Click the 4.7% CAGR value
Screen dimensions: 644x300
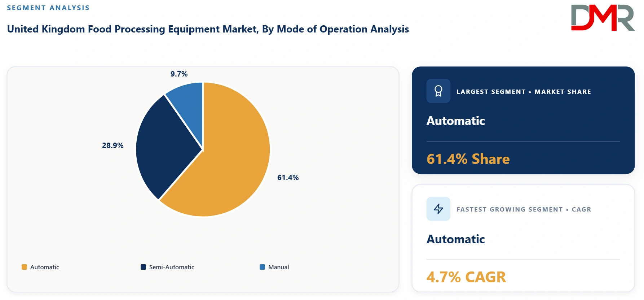click(x=466, y=277)
